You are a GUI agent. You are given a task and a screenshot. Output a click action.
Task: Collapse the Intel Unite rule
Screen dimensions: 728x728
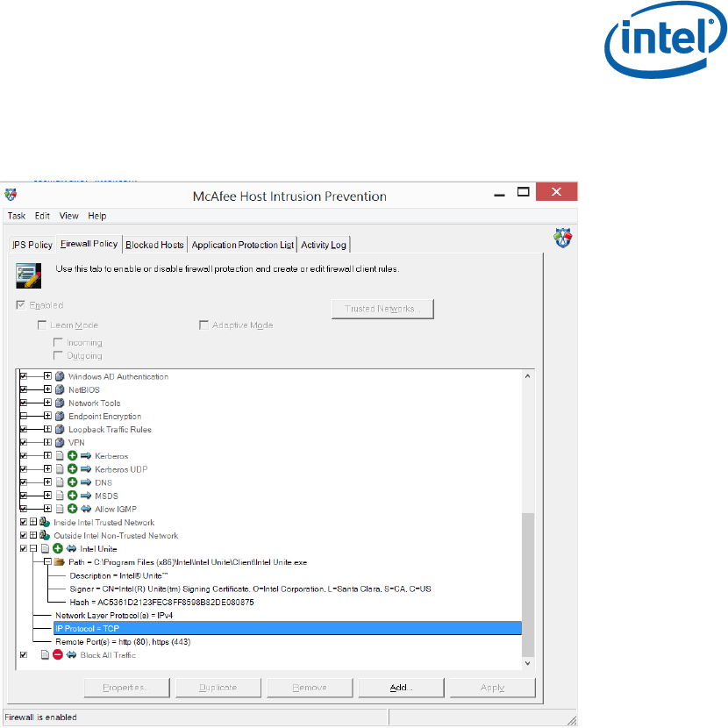click(33, 548)
